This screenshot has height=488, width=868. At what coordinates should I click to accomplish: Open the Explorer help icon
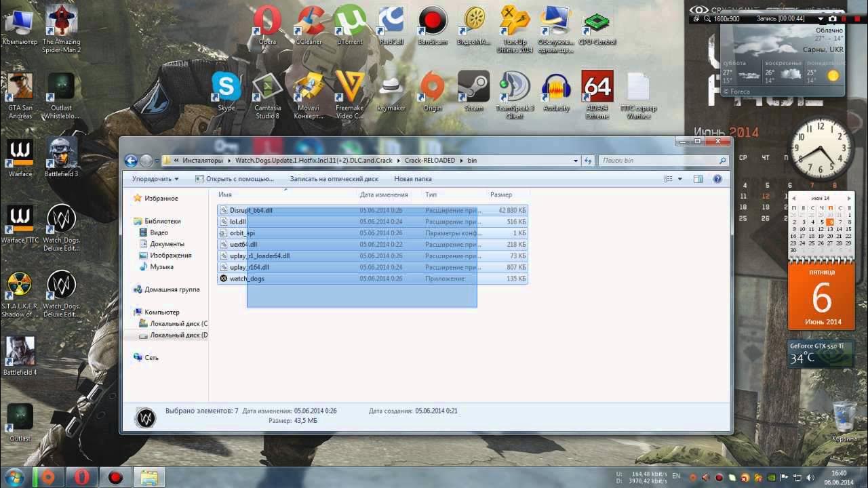[717, 179]
